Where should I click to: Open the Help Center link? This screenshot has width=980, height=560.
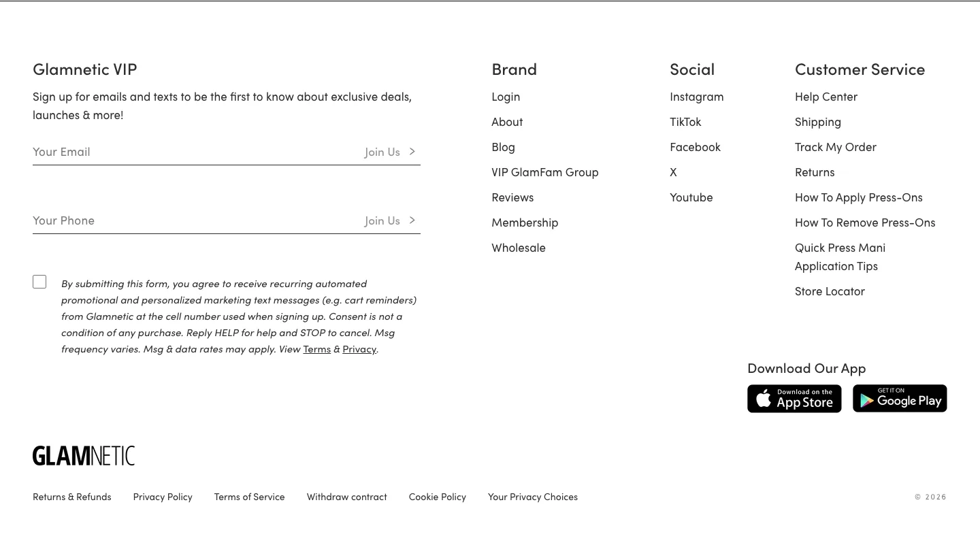[x=826, y=97]
